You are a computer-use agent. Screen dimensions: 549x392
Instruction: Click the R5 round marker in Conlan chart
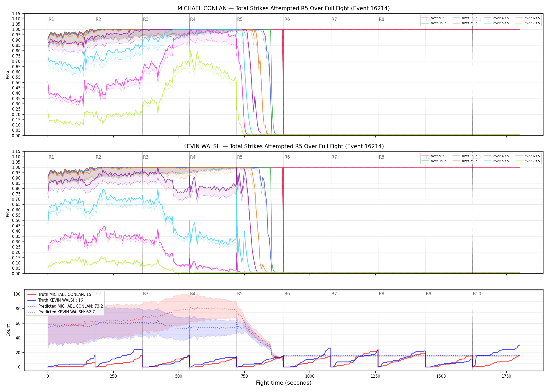click(x=240, y=19)
